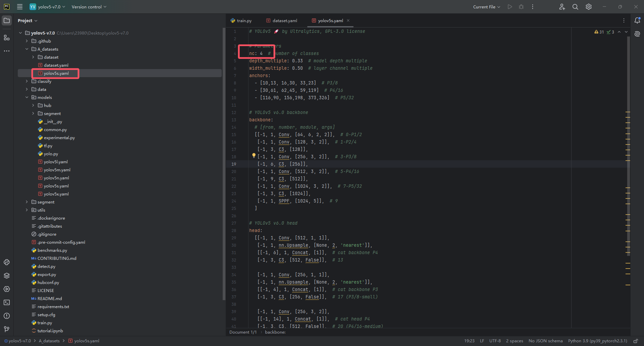Image resolution: width=644 pixels, height=346 pixels.
Task: Open common.py in models folder
Action: [55, 129]
